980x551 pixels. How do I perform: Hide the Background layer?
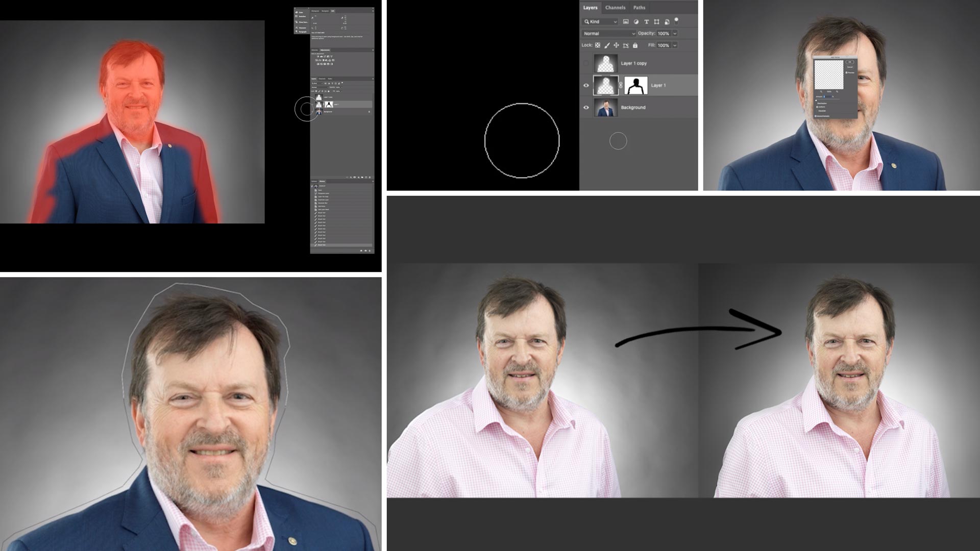coord(586,107)
